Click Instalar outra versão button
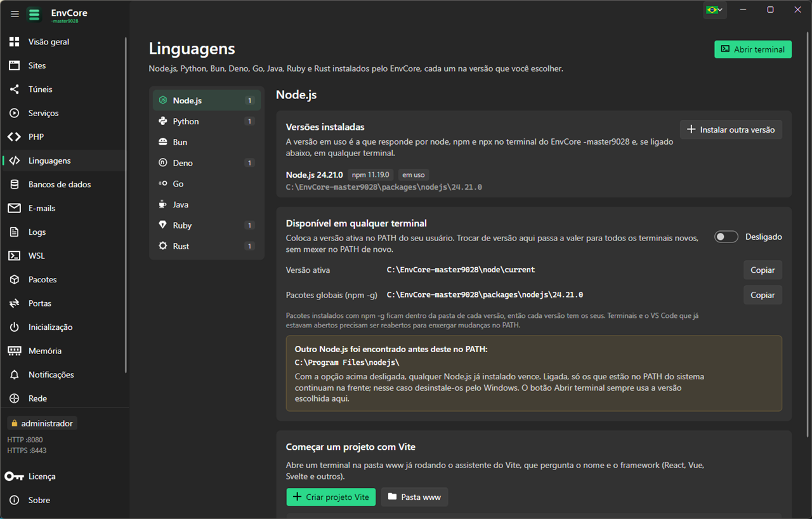The image size is (812, 519). click(731, 129)
